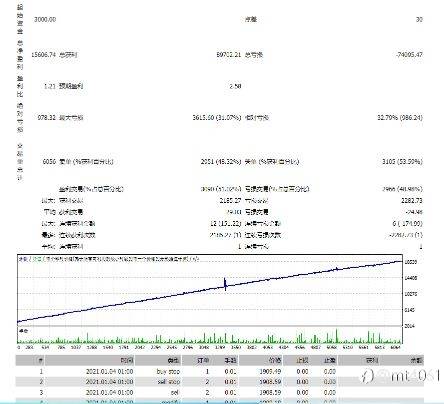This screenshot has height=404, width=444.
Task: Select maximal drawdown 3615.60 (31.07%)
Action: [217, 118]
